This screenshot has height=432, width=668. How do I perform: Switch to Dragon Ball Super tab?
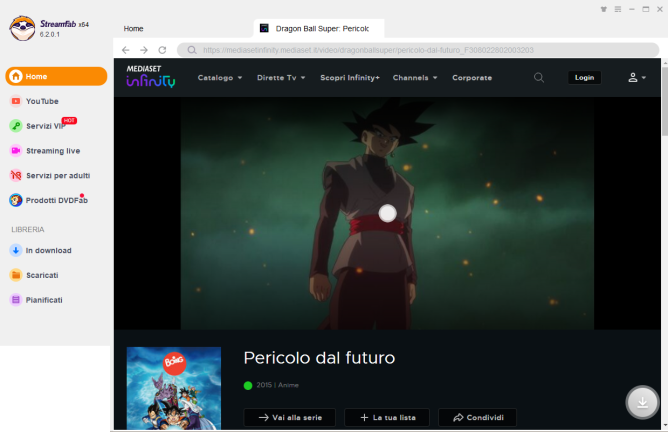tap(319, 29)
